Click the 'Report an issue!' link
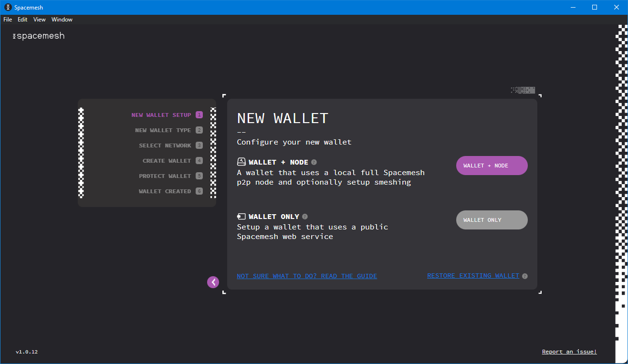The image size is (628, 364). pyautogui.click(x=569, y=352)
